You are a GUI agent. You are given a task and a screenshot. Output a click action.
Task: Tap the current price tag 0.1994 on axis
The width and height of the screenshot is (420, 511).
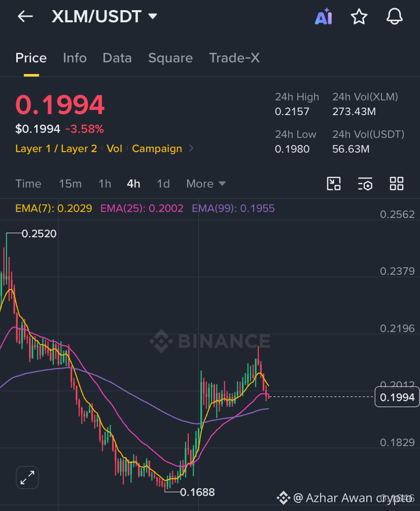point(397,397)
